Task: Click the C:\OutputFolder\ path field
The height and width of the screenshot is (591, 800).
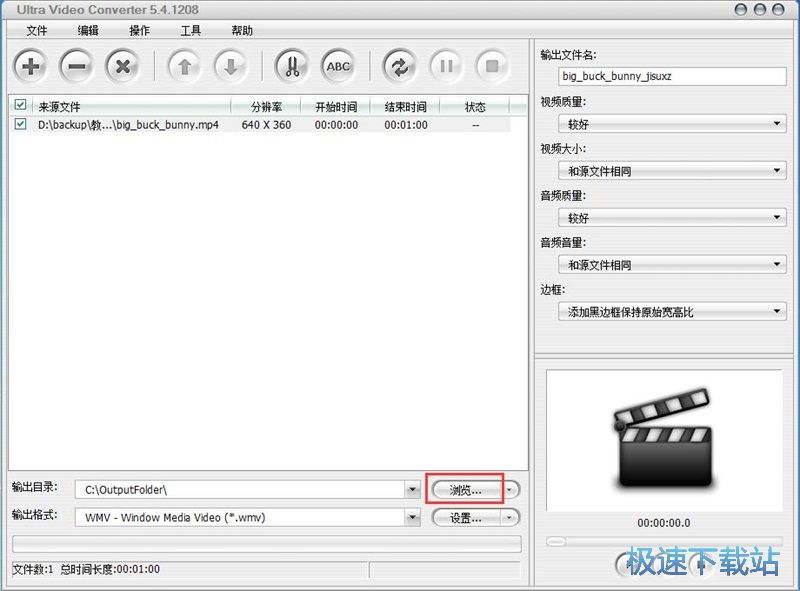Action: [240, 490]
